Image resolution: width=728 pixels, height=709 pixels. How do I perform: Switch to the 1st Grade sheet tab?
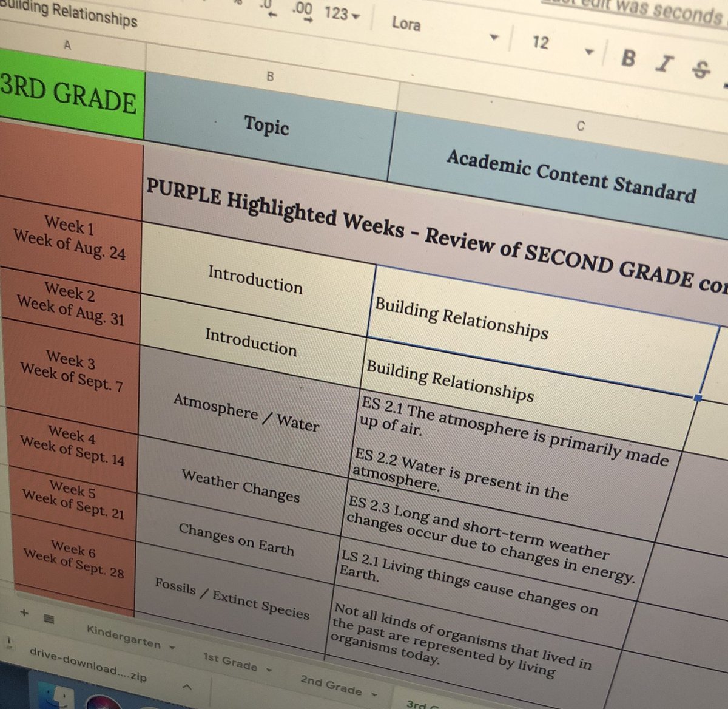(x=230, y=662)
